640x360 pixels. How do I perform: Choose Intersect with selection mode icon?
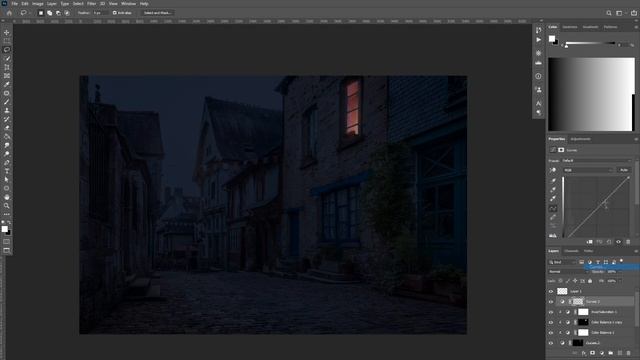pos(67,13)
